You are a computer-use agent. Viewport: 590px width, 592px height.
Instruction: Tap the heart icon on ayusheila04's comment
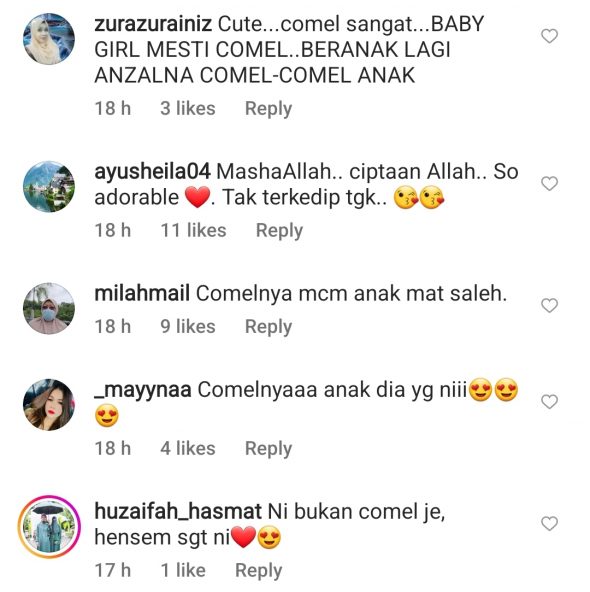click(549, 184)
